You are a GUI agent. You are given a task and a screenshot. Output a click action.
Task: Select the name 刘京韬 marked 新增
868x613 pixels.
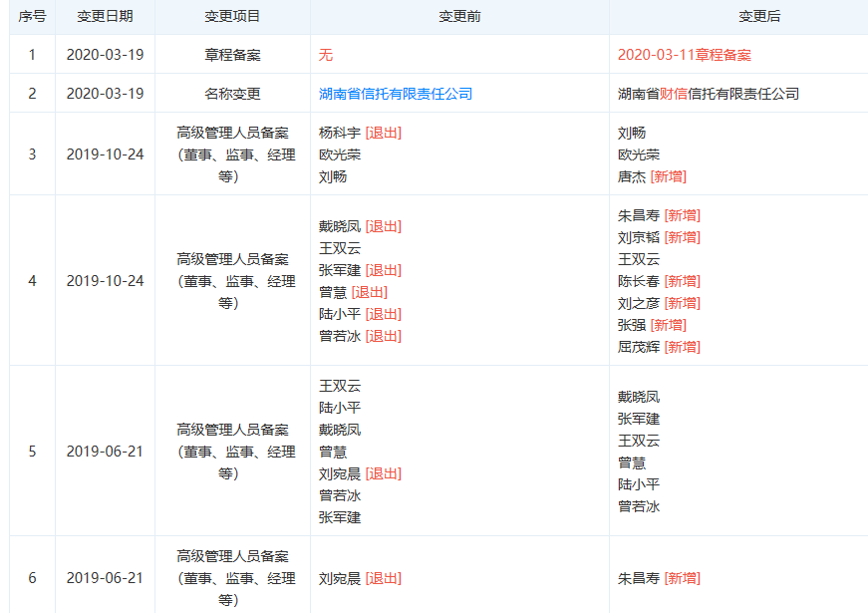pyautogui.click(x=638, y=237)
